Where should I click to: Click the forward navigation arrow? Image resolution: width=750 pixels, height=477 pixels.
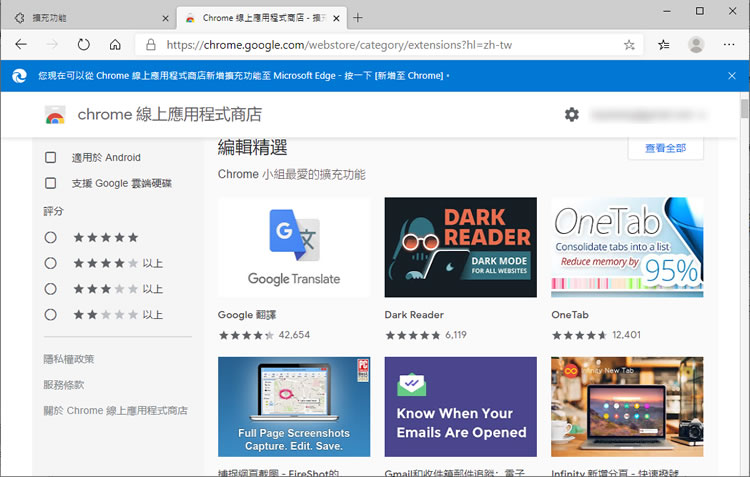click(x=52, y=44)
